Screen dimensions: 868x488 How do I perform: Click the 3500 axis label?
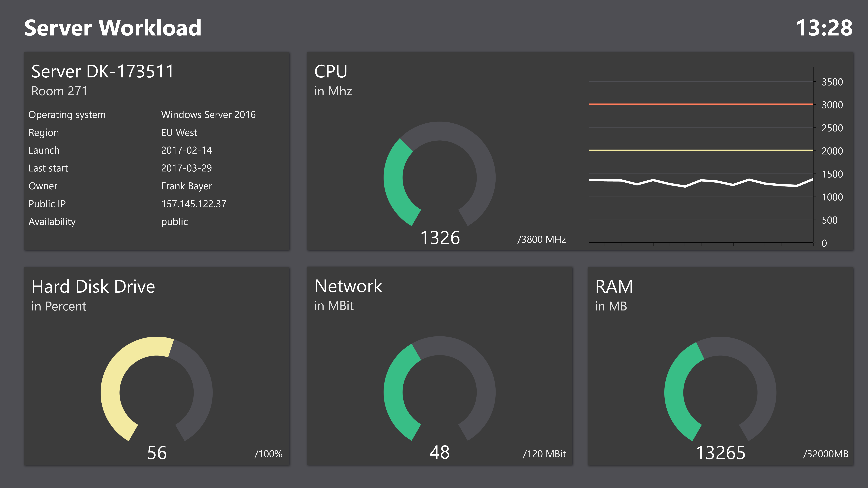pyautogui.click(x=832, y=82)
